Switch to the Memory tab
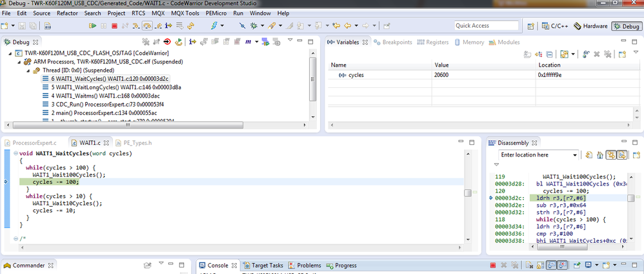 469,42
